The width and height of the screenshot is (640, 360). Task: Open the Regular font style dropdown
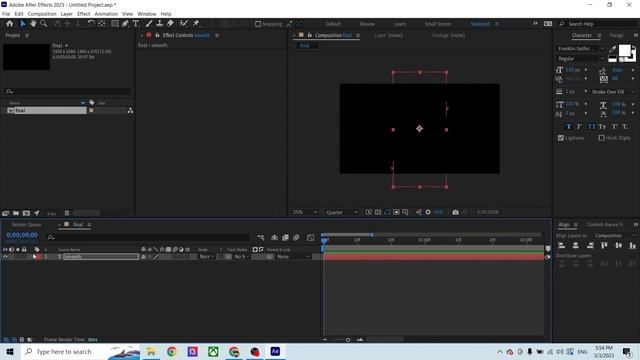tap(581, 58)
